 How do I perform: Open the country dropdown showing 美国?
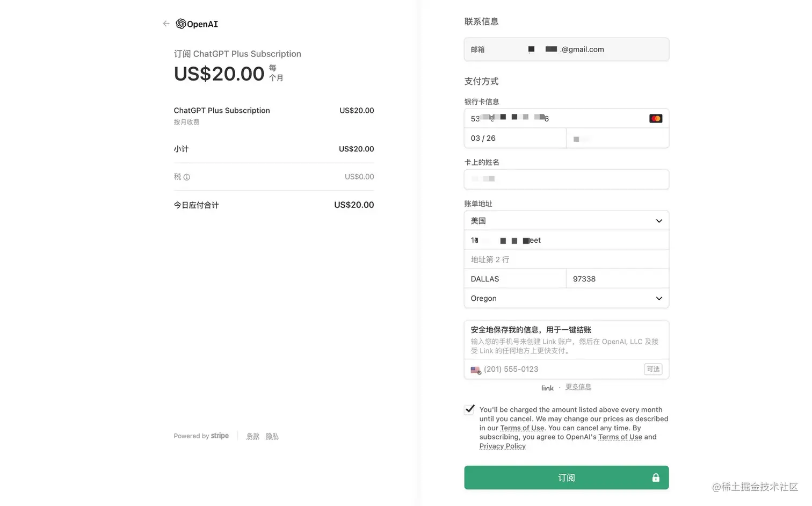[567, 221]
